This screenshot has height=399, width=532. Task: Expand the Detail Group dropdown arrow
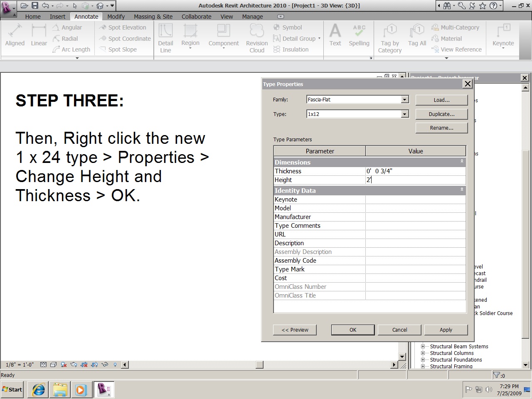pyautogui.click(x=319, y=38)
